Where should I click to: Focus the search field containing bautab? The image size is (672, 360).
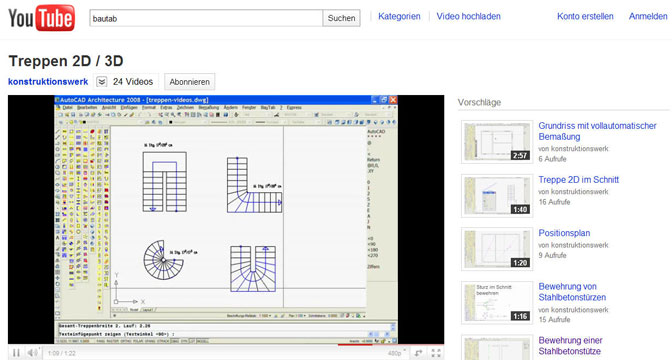click(206, 18)
